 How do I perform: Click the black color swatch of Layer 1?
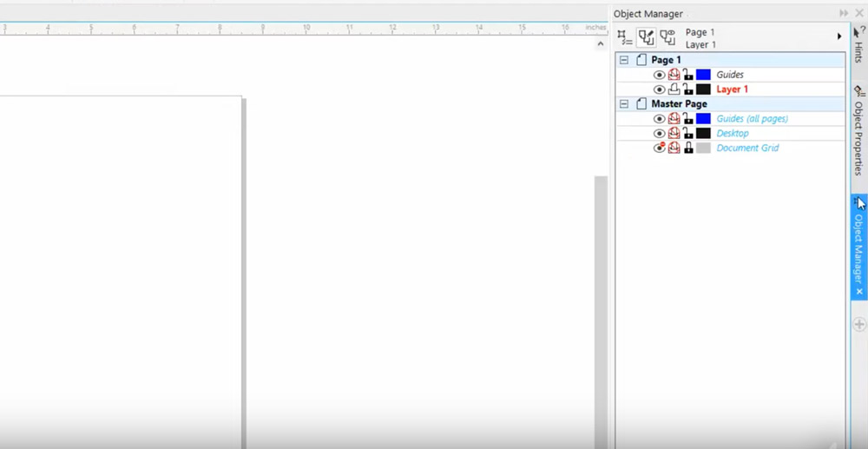[703, 89]
